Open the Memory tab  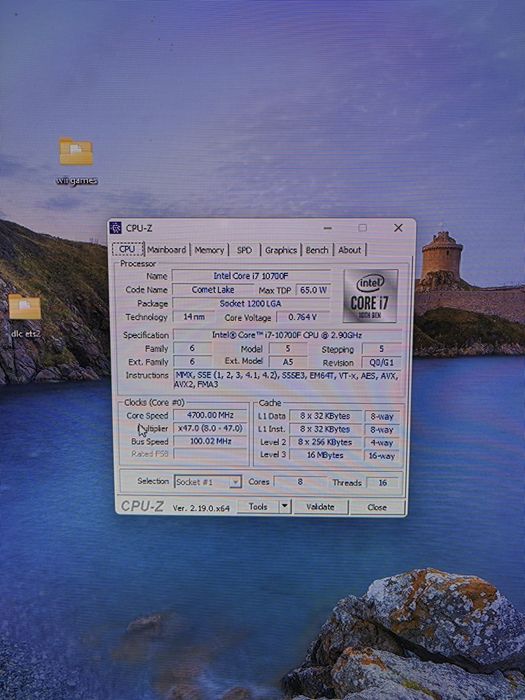209,250
